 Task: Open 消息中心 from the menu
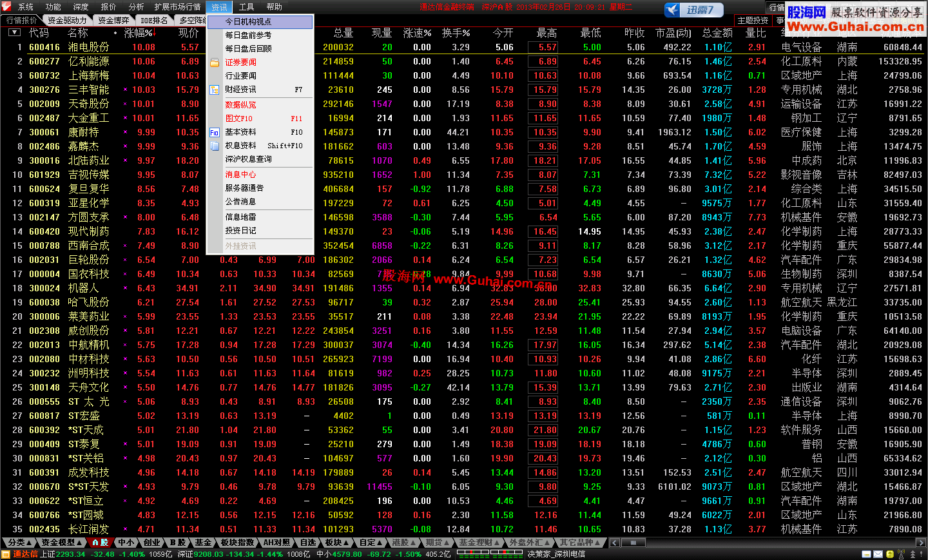click(x=260, y=175)
